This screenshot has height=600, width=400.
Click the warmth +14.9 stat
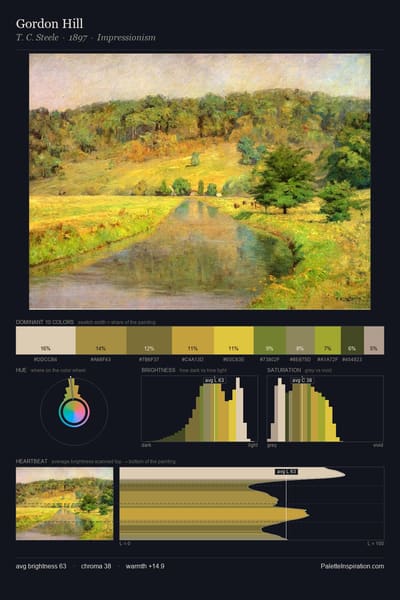145,566
